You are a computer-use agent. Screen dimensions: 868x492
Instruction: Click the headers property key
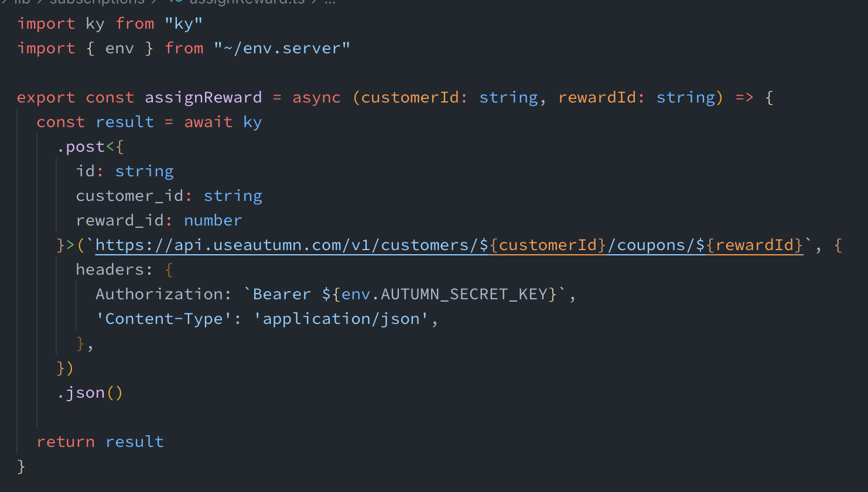pyautogui.click(x=110, y=269)
